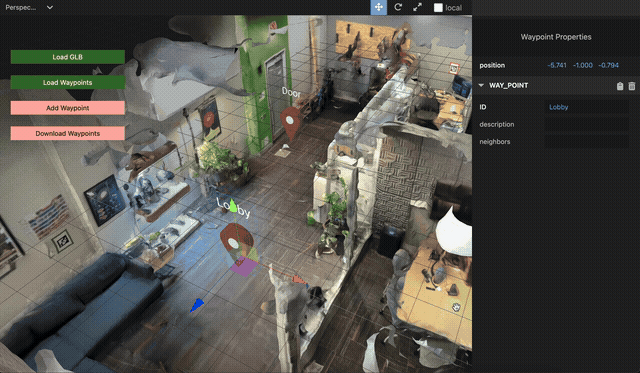Click the Download Waypoints button
Viewport: 640px width, 373px height.
tap(68, 133)
